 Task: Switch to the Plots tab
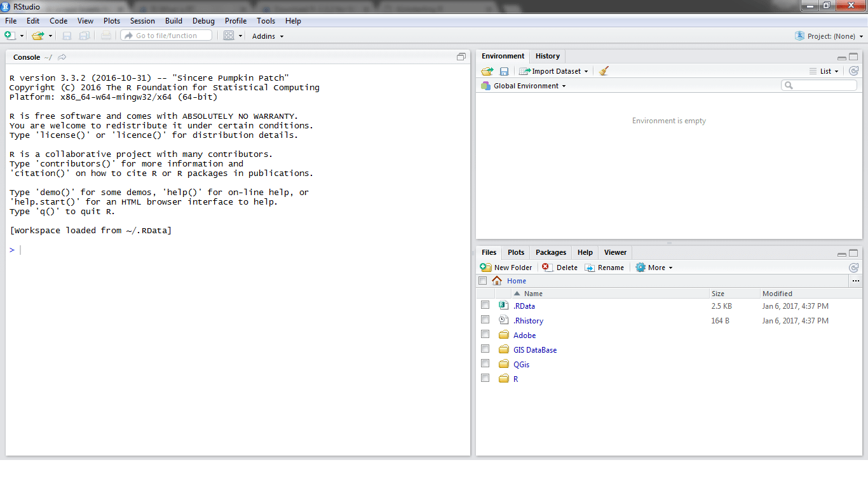click(516, 252)
